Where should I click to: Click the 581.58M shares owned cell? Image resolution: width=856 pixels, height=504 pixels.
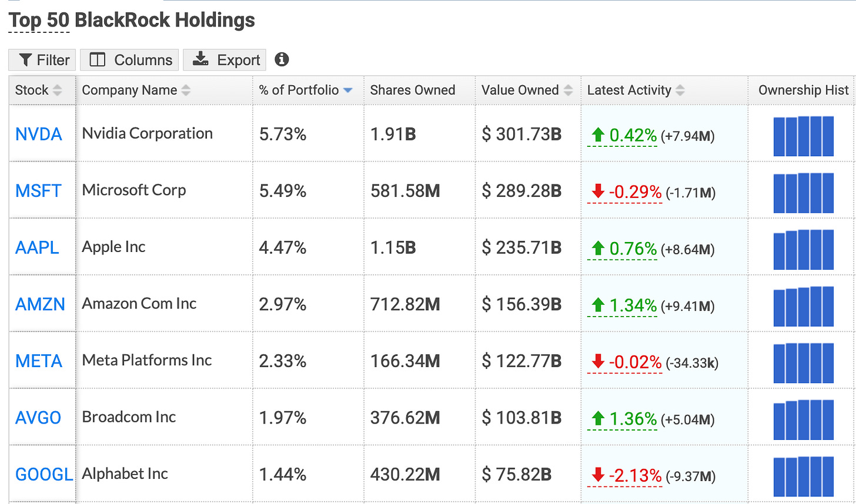coord(405,191)
